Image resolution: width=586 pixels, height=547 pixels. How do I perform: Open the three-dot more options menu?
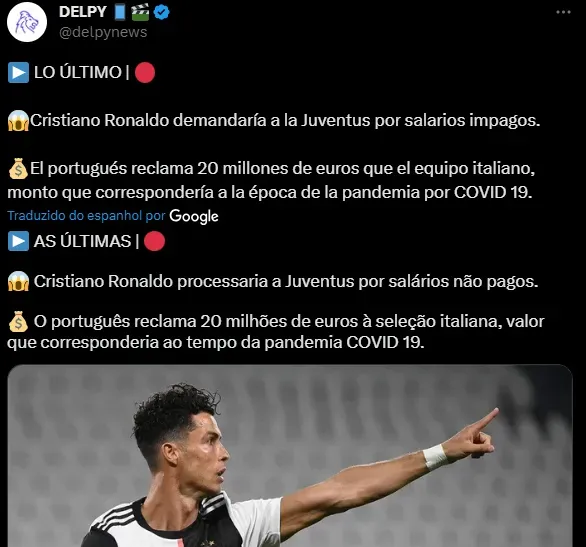[x=563, y=12]
